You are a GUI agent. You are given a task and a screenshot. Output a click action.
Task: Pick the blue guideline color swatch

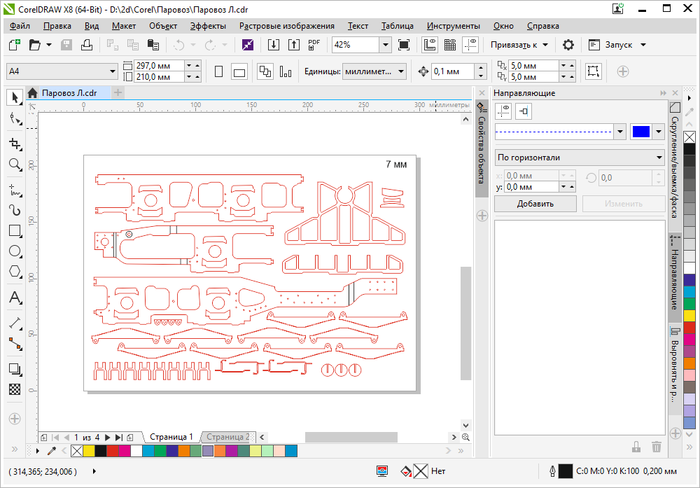point(640,132)
